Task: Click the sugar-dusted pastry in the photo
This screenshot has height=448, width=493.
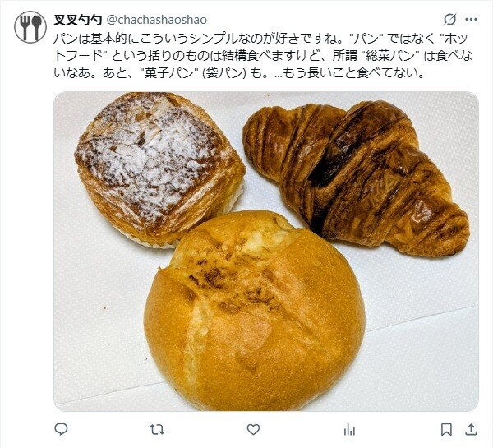Action: click(159, 169)
